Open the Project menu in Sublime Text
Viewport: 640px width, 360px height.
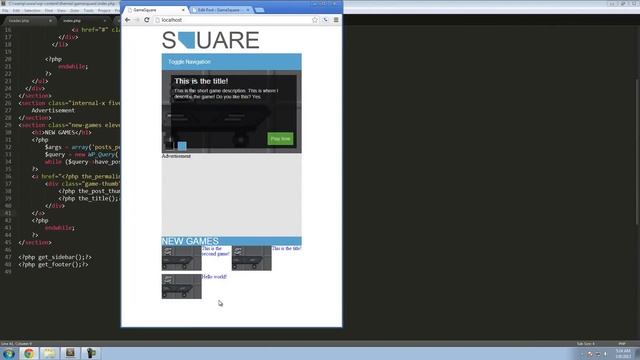click(104, 11)
